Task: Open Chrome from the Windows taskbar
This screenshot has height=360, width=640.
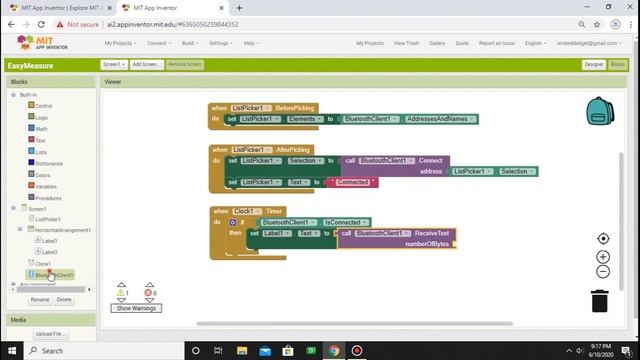Action: coord(334,351)
